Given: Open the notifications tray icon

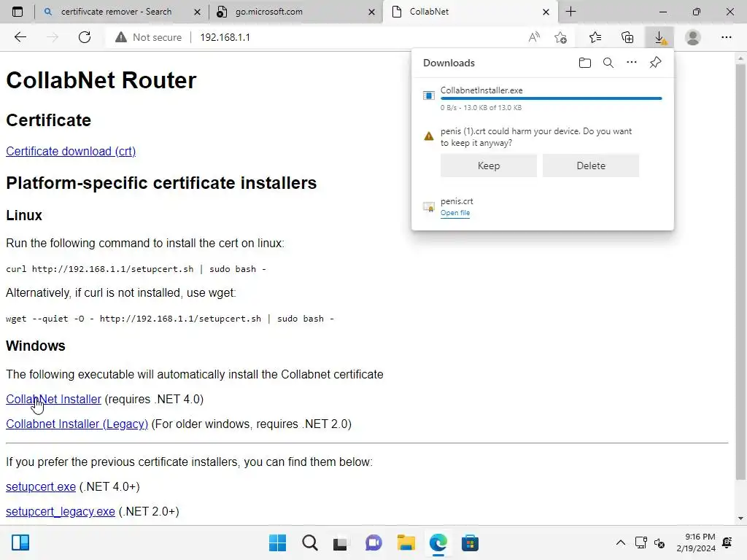Looking at the screenshot, I should pos(727,542).
